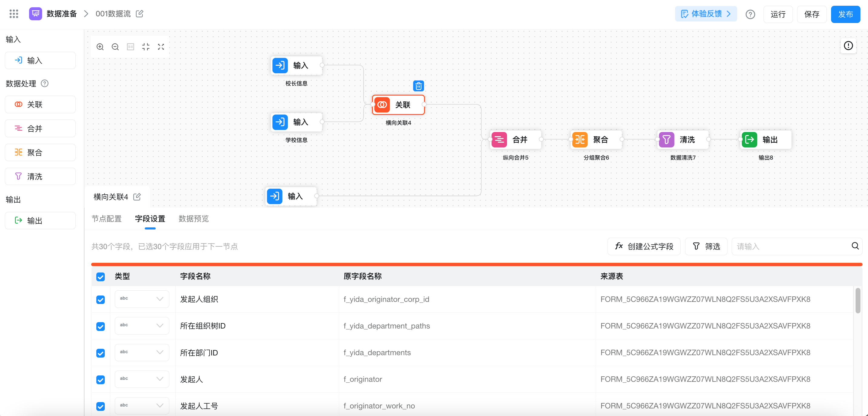This screenshot has height=416, width=868.
Task: Delete the 横向关联4 node via trash icon
Action: coord(419,86)
